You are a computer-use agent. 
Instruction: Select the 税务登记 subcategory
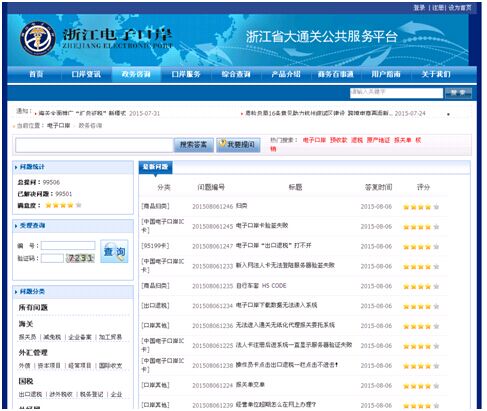click(x=92, y=394)
